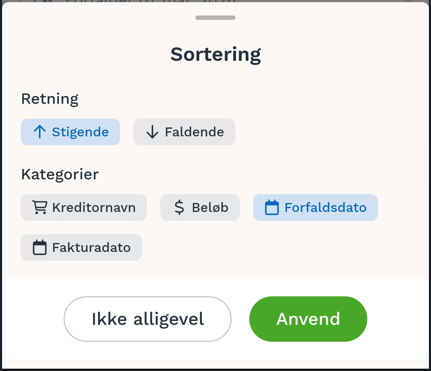
Task: Select Beløb as sorting category
Action: (200, 207)
